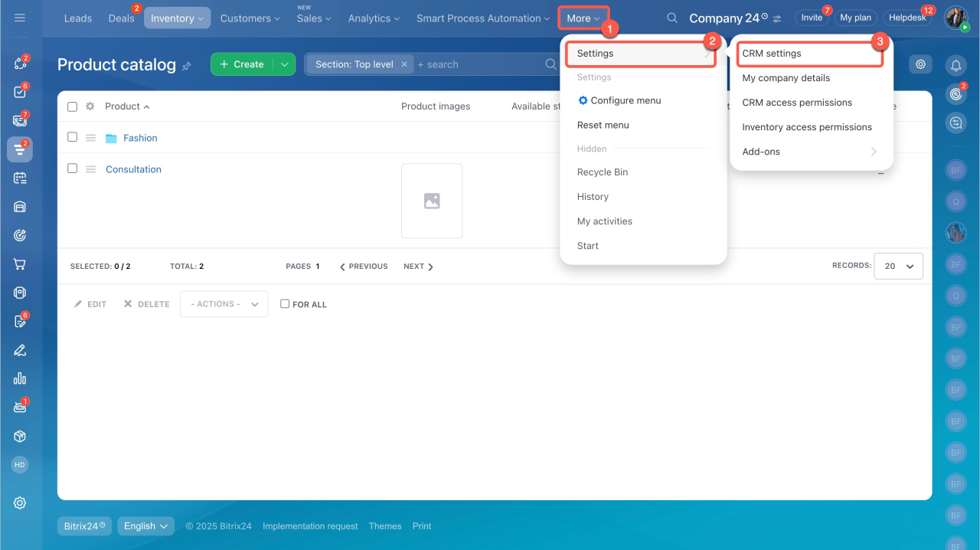Click the first Q avatar in right panel
This screenshot has height=550, width=980.
coord(955,201)
